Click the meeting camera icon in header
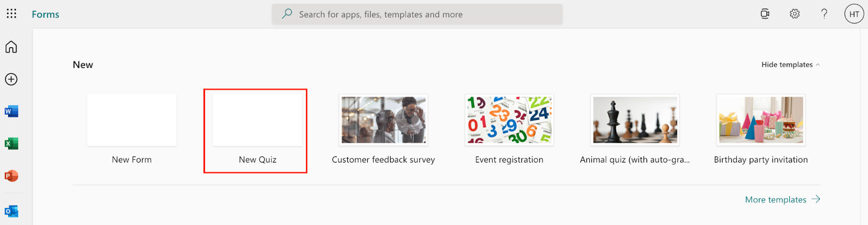 click(765, 14)
